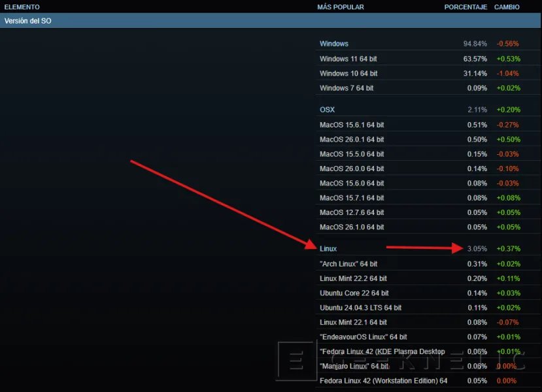Viewport: 542px width, 392px height.
Task: Select the 'Ubuntu Core 22 64 bit' row
Action: point(428,293)
